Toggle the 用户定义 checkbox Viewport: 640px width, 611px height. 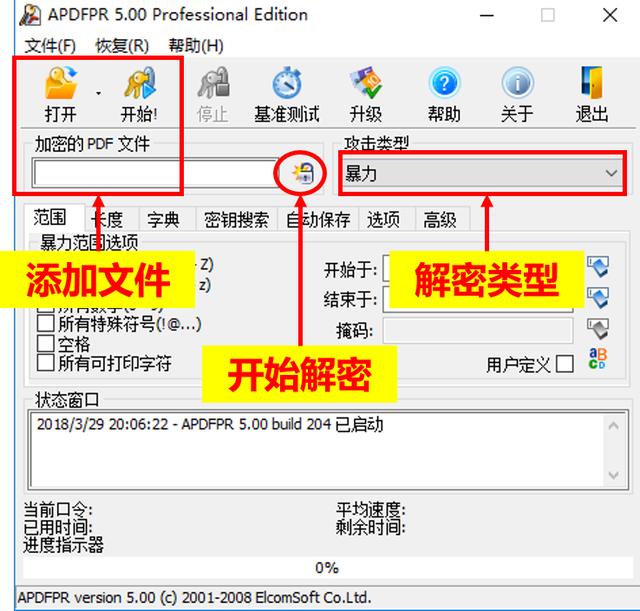point(565,364)
